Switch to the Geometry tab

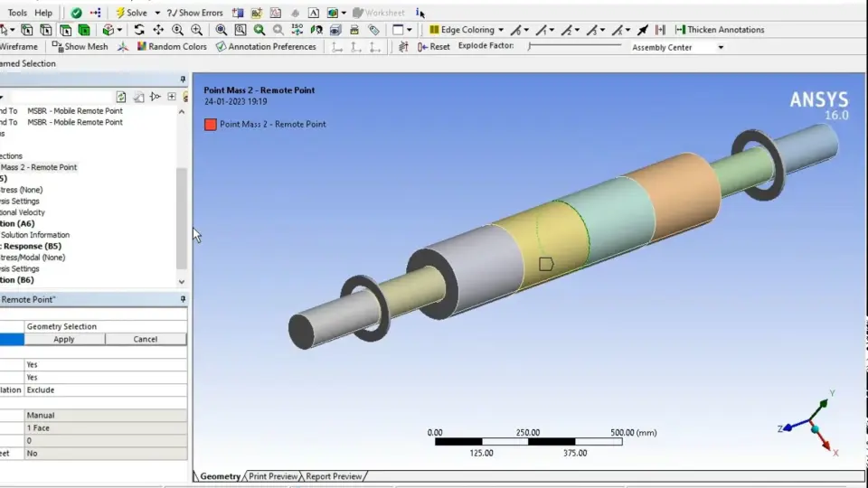coord(220,476)
